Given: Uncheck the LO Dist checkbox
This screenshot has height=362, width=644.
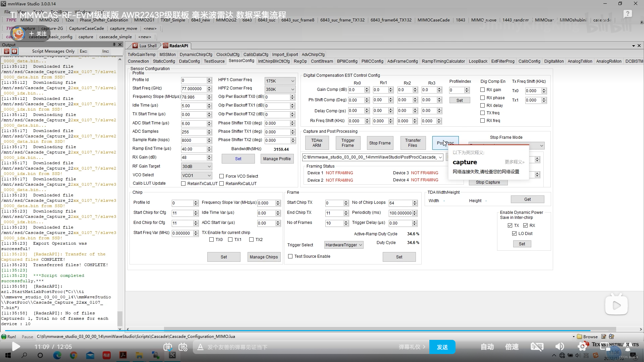Looking at the screenshot, I should coord(514,234).
